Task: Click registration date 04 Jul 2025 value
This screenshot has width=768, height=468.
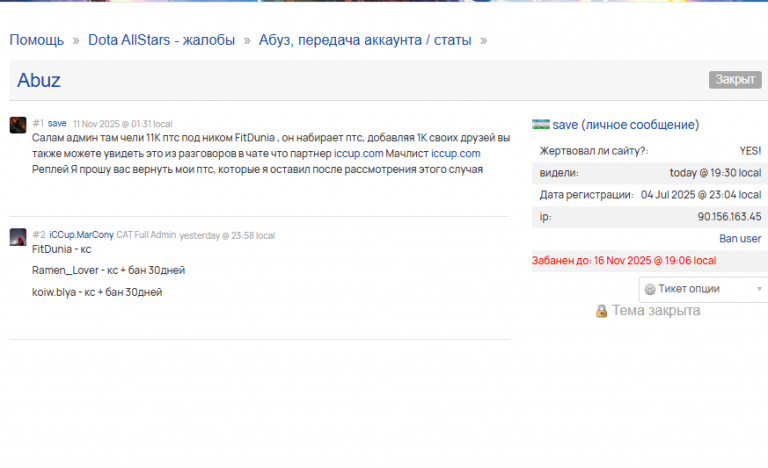Action: point(701,195)
